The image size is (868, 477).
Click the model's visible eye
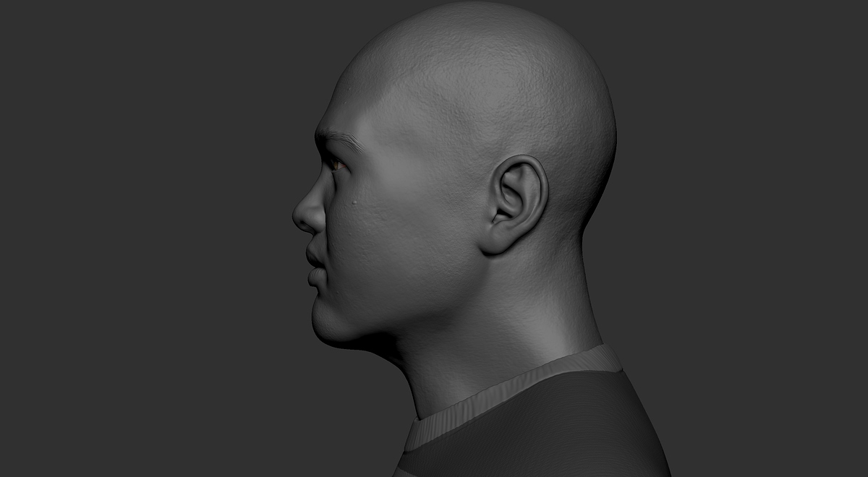tap(338, 166)
